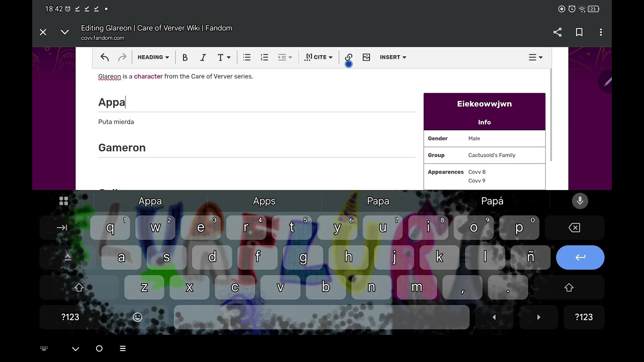Open the text style T dropdown
The height and width of the screenshot is (362, 644).
[x=224, y=57]
